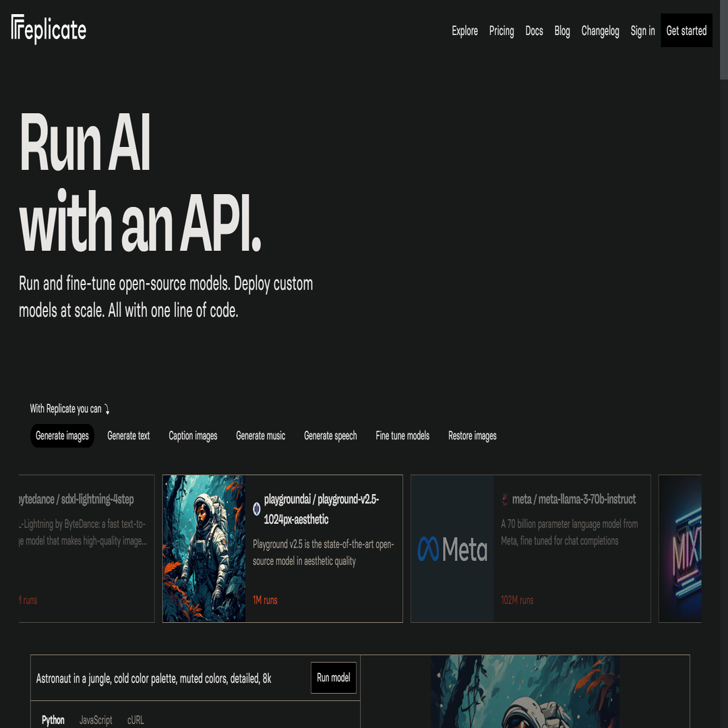Click the Get started button
Viewport: 728px width, 728px height.
click(x=686, y=30)
